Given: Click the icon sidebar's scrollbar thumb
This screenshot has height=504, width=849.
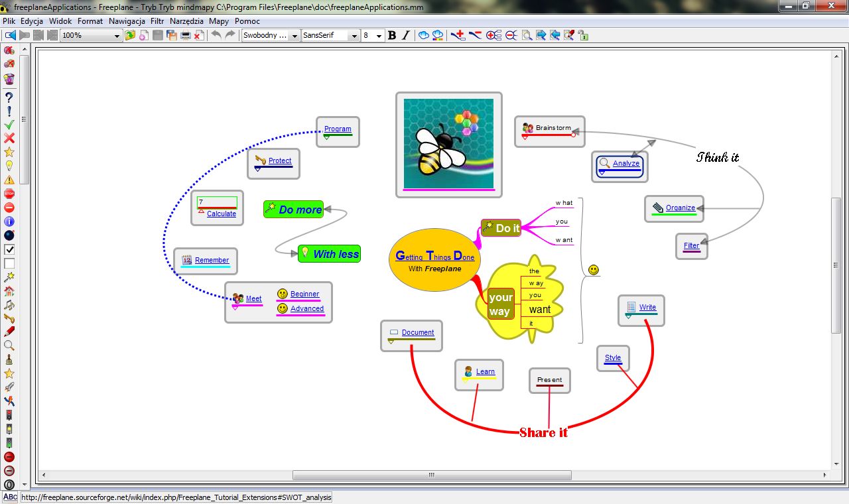Looking at the screenshot, I should (x=24, y=119).
